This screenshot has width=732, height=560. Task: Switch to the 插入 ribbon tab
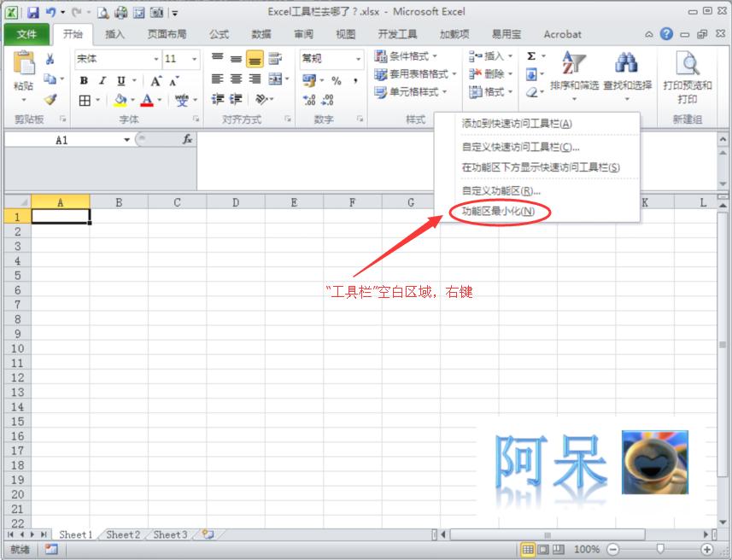pyautogui.click(x=116, y=34)
